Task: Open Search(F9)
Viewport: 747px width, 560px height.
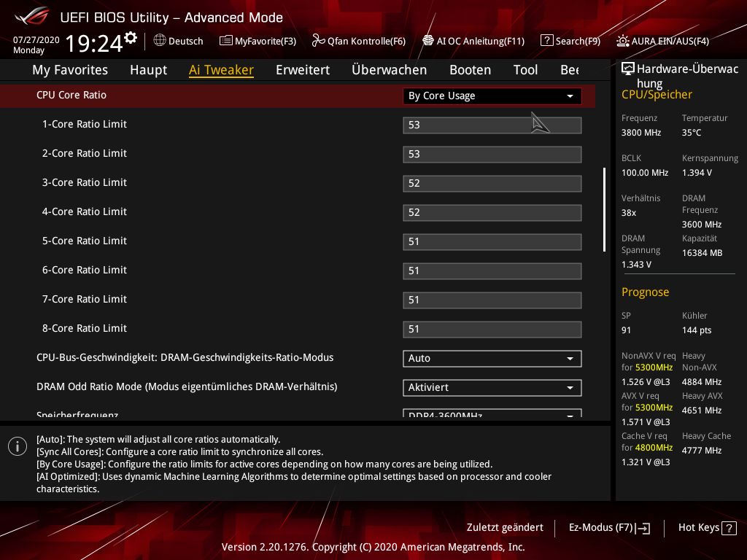Action: [x=570, y=41]
